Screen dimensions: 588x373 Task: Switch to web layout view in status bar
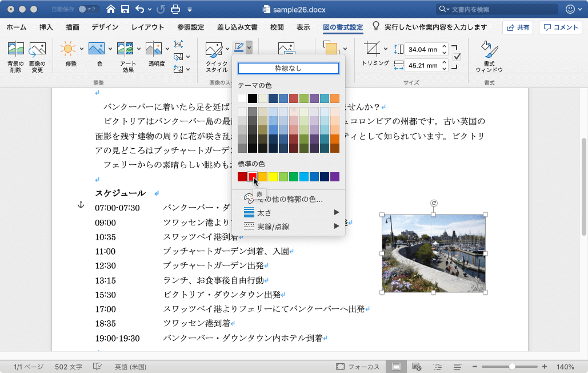(x=417, y=366)
